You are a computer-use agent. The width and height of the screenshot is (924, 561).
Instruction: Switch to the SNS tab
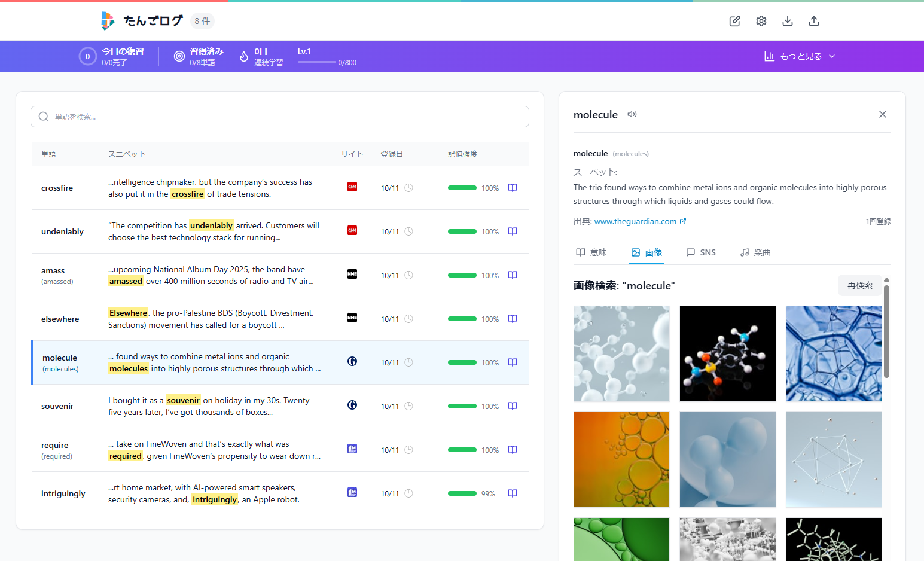[701, 252]
